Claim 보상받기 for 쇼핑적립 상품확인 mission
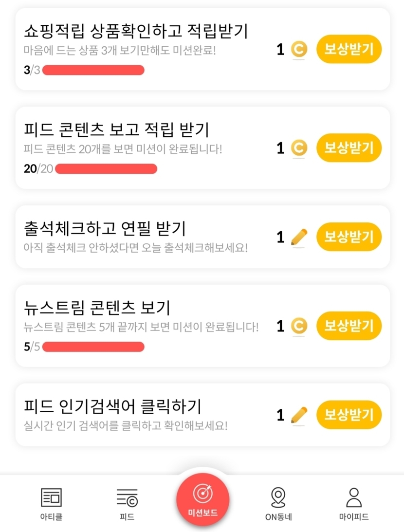Viewport: 404px width, 532px height. 349,49
